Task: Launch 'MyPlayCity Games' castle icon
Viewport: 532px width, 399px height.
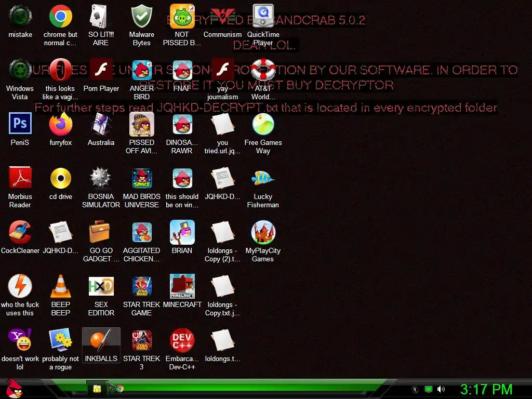Action: [263, 232]
